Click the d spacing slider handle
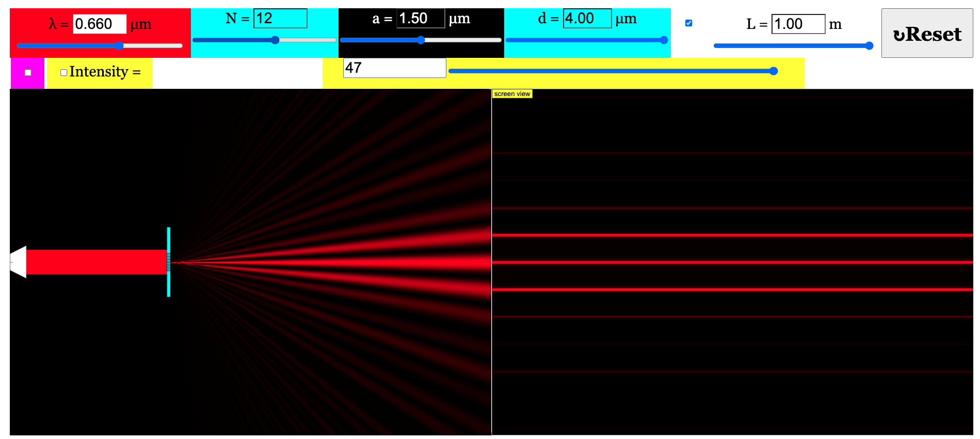Viewport: 980px width, 439px height. [664, 40]
